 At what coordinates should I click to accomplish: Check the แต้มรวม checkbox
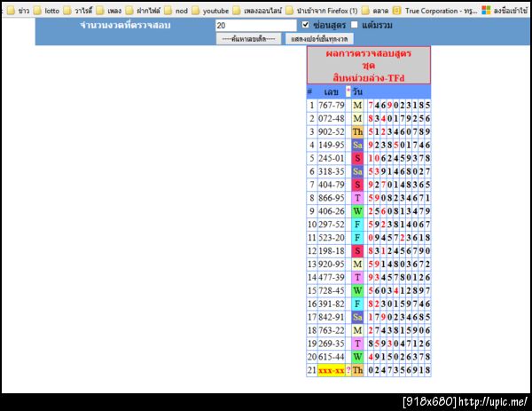[x=354, y=25]
